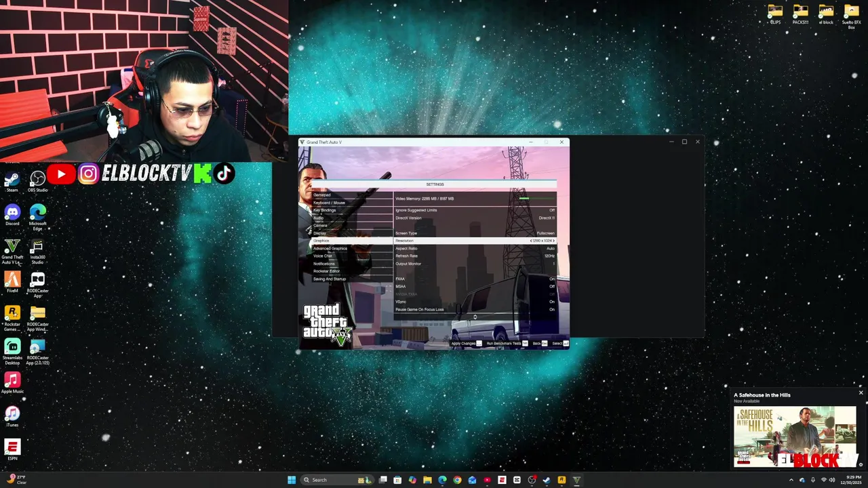Open the RODECaster App desktop icon
This screenshot has width=868, height=488.
(x=37, y=284)
